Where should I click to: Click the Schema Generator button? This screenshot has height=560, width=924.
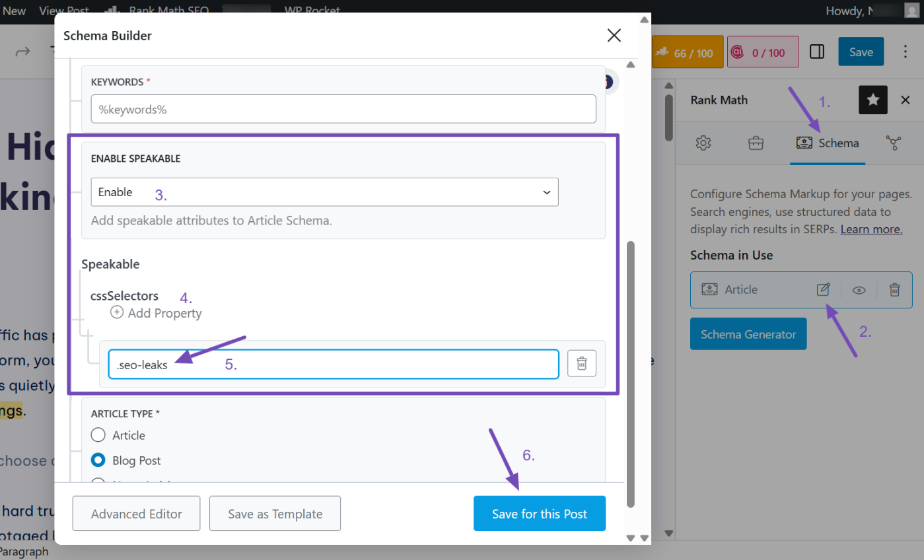coord(748,334)
